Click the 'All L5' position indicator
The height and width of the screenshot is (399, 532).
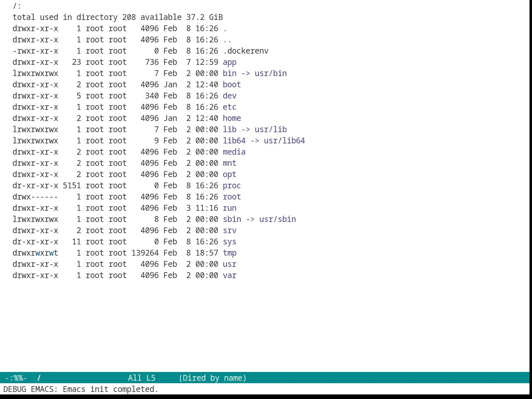tap(142, 378)
